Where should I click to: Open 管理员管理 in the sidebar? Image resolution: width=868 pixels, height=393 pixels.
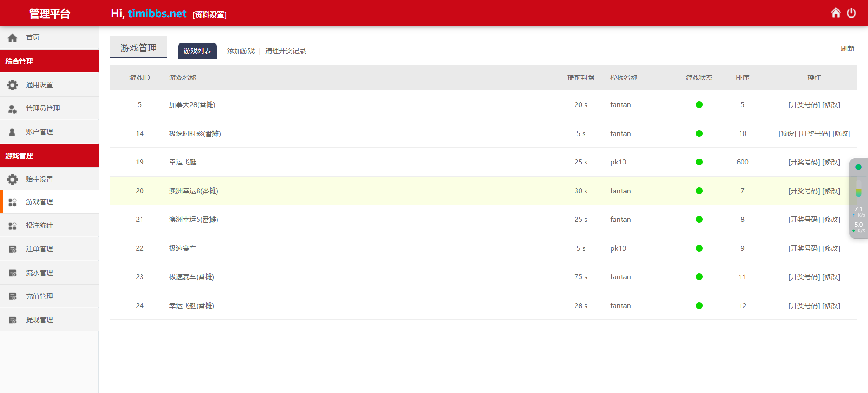(49, 108)
